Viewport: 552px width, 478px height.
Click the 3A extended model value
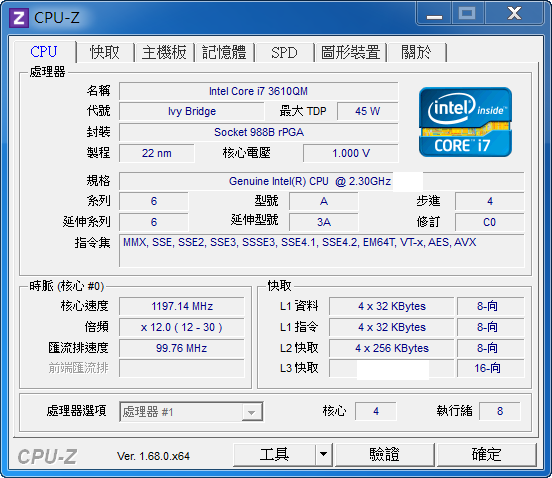pos(324,222)
